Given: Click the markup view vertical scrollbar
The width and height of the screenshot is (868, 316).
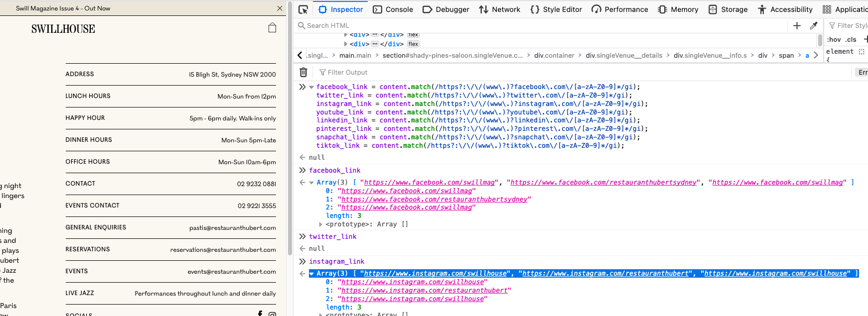Looking at the screenshot, I should (x=820, y=40).
